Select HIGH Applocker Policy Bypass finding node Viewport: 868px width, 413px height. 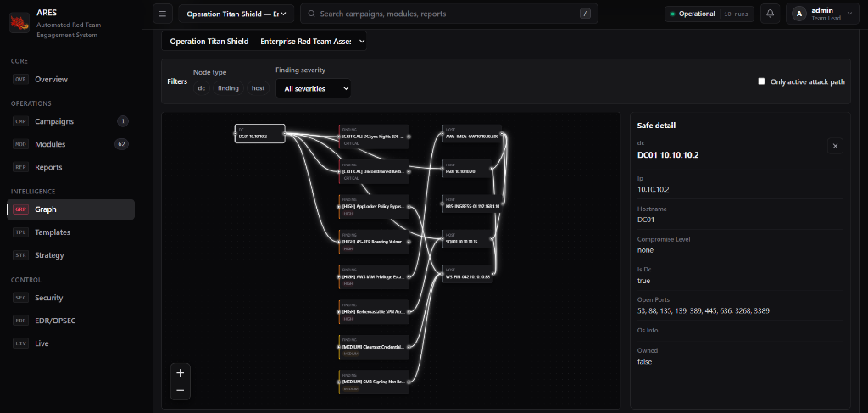[374, 207]
